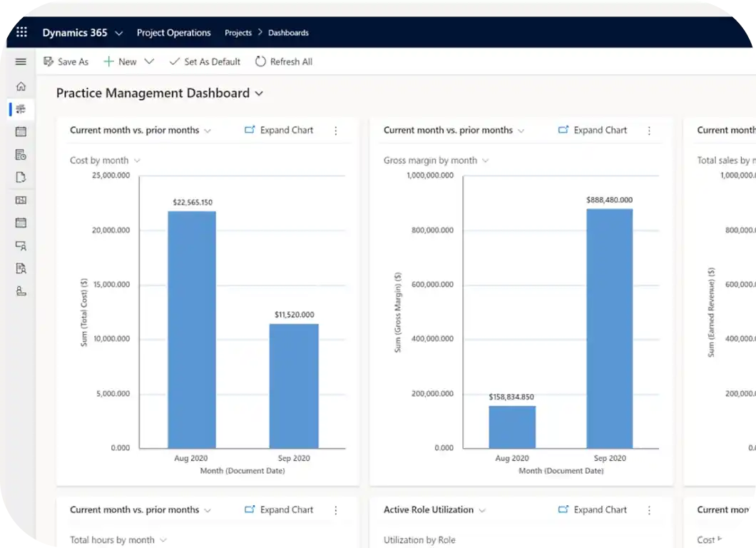
Task: Click the Contacts person icon in the sidebar
Action: 21,291
